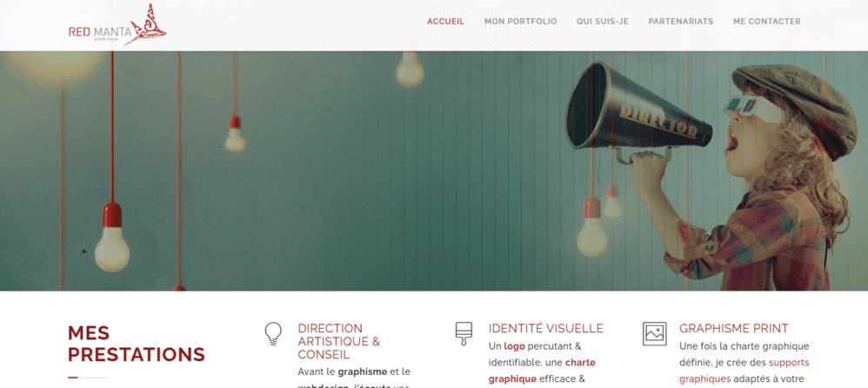Go to the Qui suis-je page

coord(602,22)
